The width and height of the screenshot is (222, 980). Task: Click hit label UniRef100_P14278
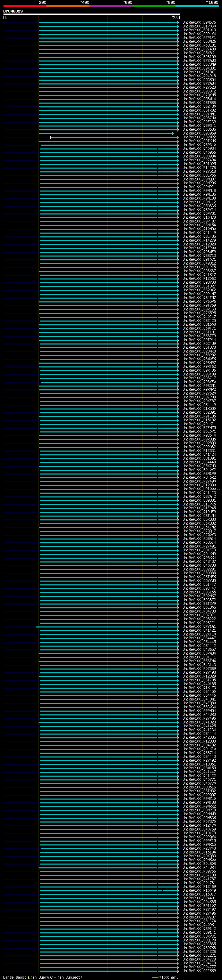(x=199, y=168)
